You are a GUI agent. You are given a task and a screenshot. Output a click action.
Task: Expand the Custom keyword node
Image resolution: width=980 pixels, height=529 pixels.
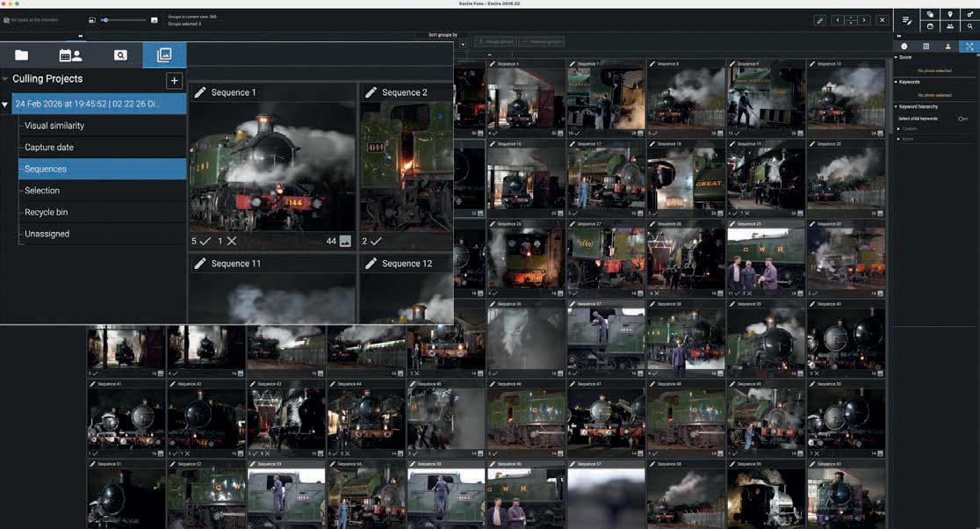point(898,129)
